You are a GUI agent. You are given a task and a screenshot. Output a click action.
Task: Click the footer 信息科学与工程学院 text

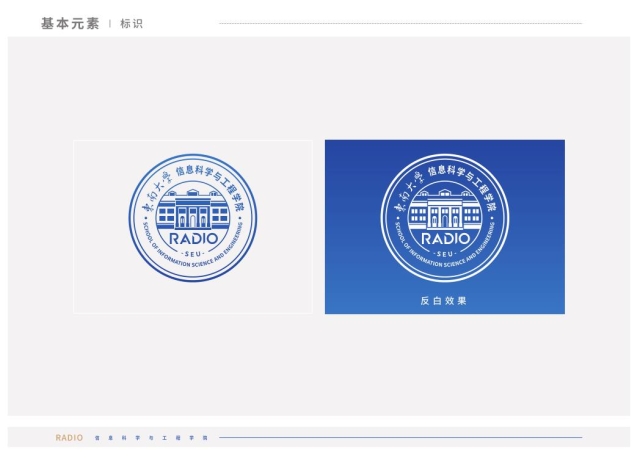tap(150, 438)
